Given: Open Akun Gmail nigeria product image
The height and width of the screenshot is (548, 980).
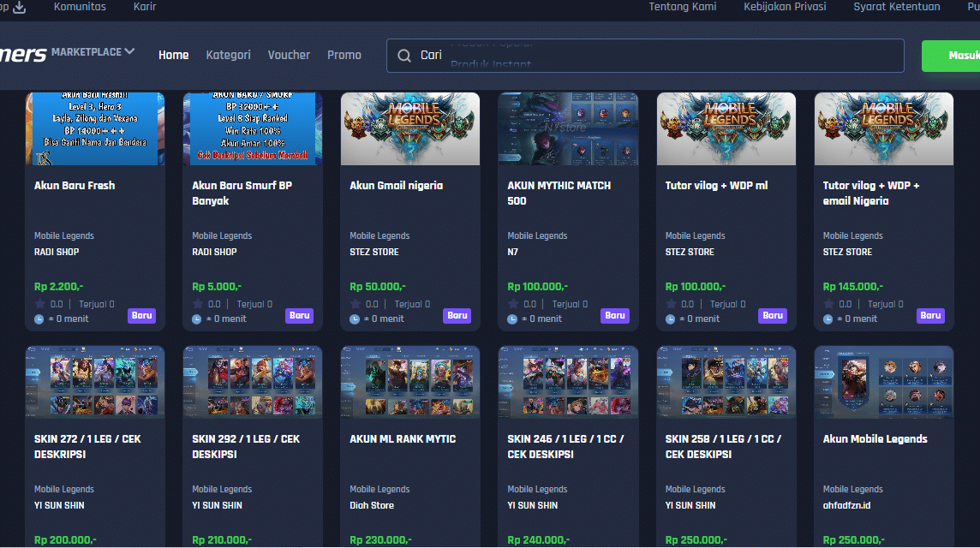Looking at the screenshot, I should [x=410, y=128].
